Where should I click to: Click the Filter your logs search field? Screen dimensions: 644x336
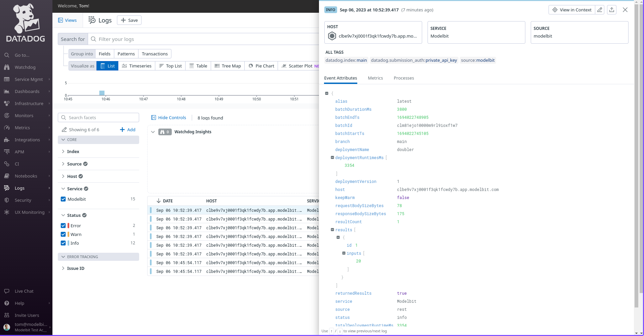tap(203, 39)
